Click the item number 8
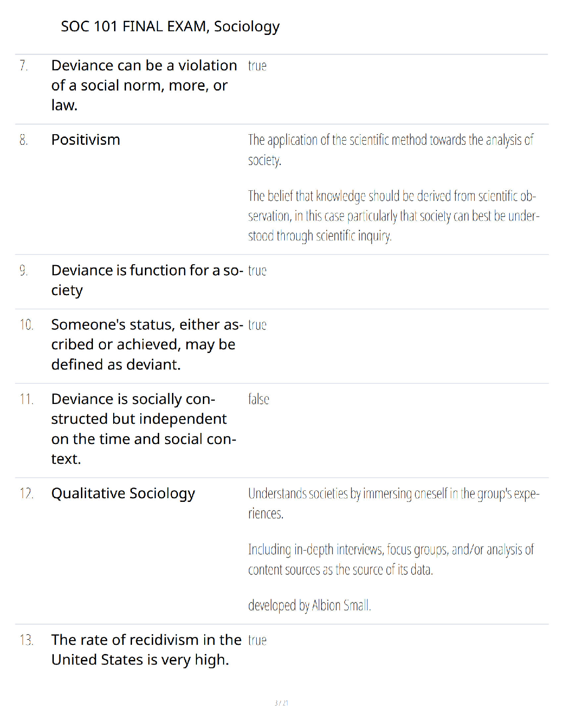563x728 pixels. click(24, 140)
